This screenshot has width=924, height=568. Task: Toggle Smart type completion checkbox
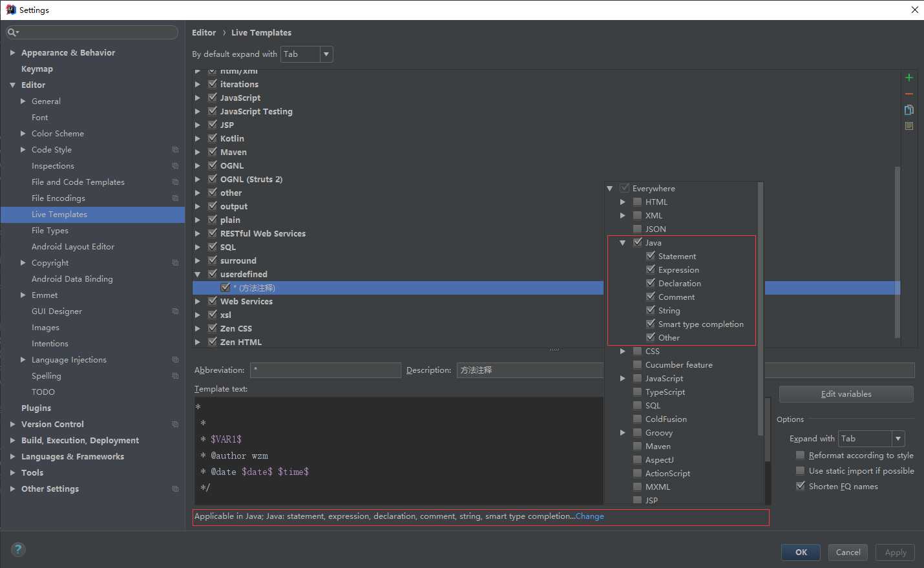[651, 324]
